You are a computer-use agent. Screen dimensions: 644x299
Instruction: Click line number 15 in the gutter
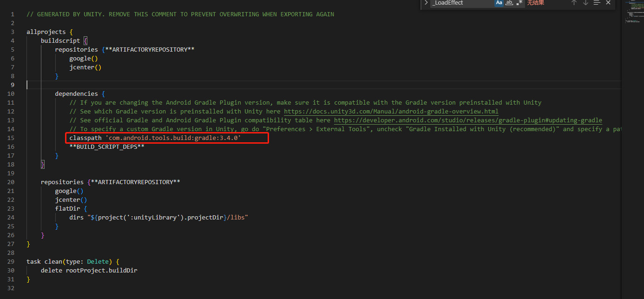[x=10, y=138]
